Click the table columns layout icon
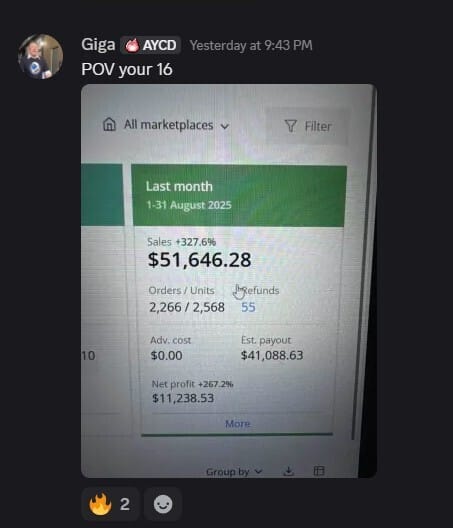 click(319, 471)
